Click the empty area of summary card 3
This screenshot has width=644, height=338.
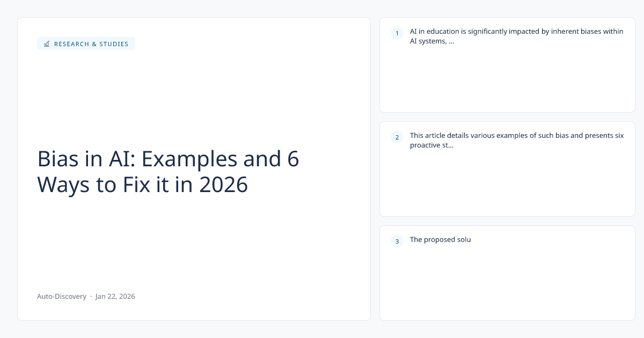click(507, 284)
